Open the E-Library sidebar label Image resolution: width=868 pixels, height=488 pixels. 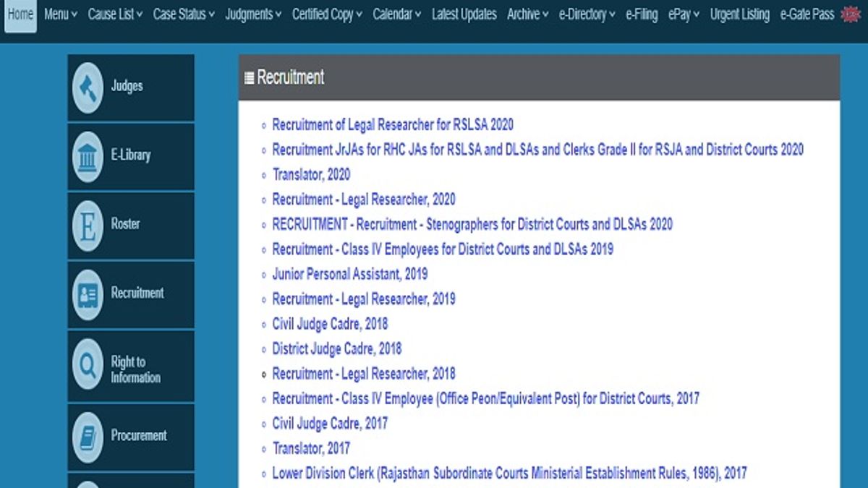pos(130,155)
